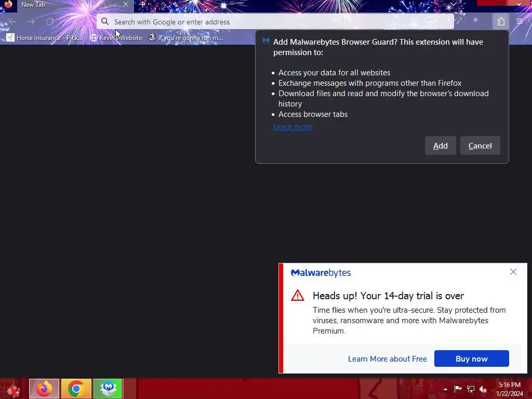This screenshot has width=532, height=399.
Task: Click "Exchange messages with programs other than Firefox"
Action: coord(370,83)
